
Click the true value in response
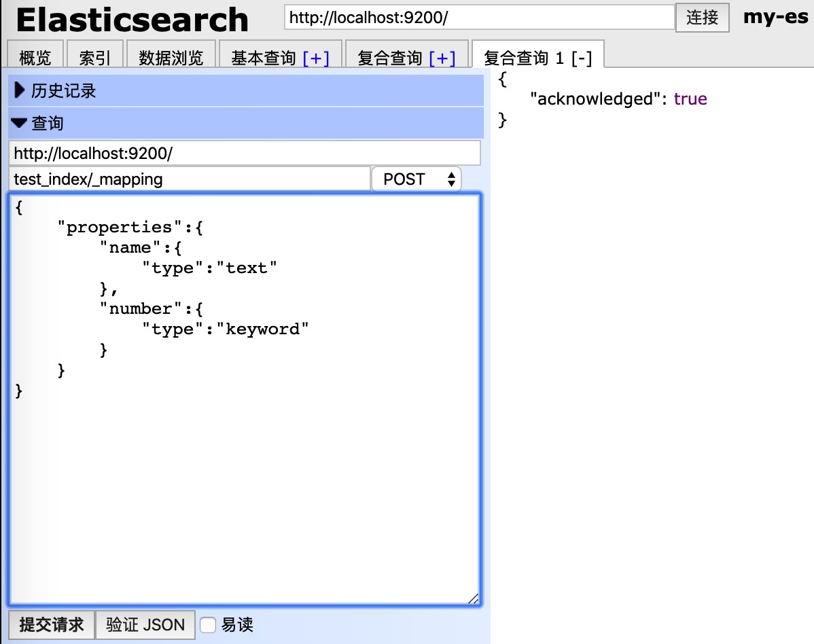point(690,99)
